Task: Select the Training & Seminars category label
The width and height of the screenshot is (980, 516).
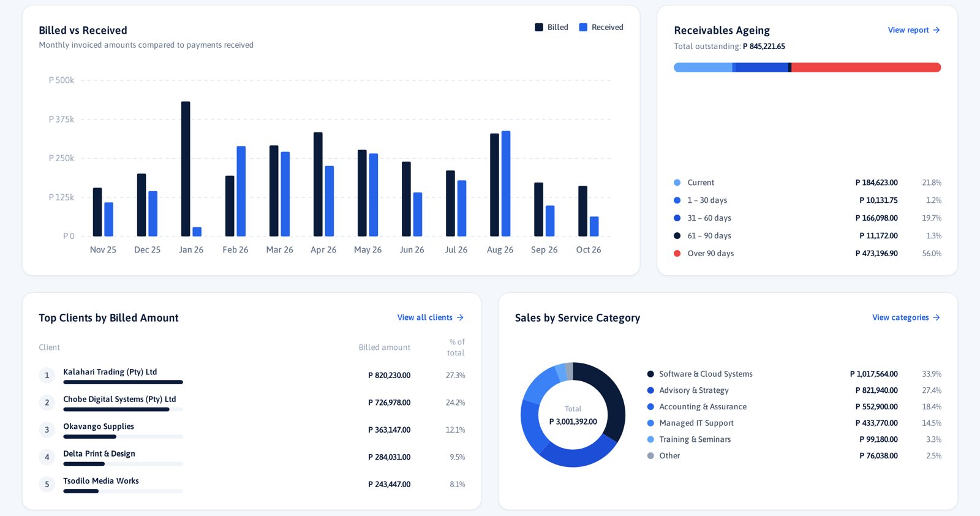Action: 695,439
